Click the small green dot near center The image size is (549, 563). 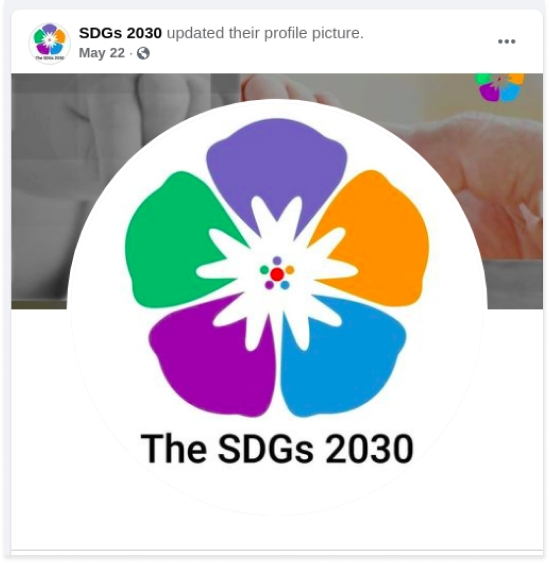264,270
